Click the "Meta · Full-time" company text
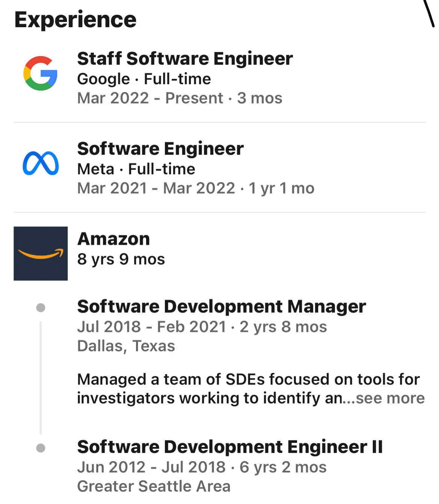Image resolution: width=439 pixels, height=504 pixels. pyautogui.click(x=136, y=169)
